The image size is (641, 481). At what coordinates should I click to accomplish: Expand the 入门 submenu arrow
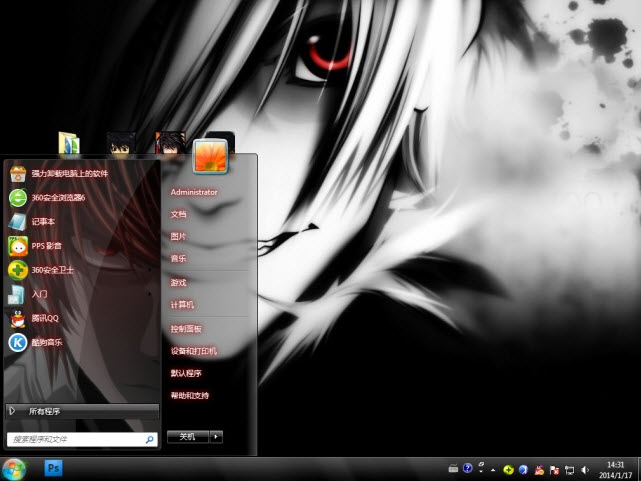tap(150, 294)
